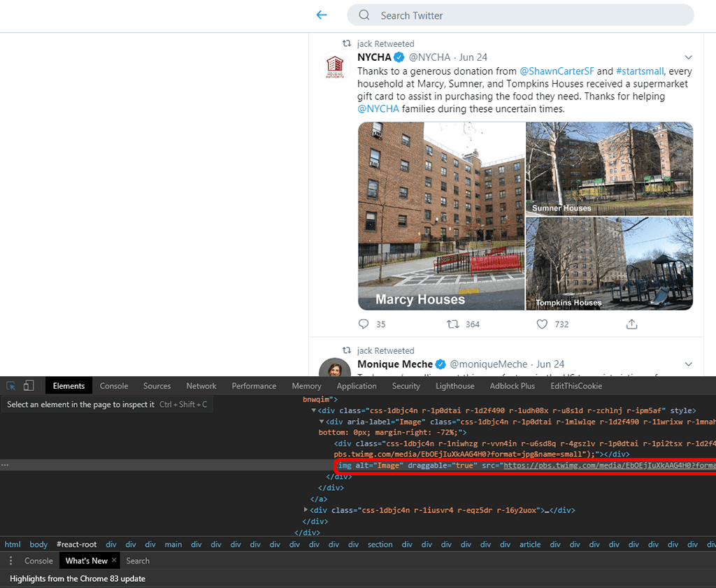
Task: Open the NYCHA profile avatar
Action: point(335,68)
